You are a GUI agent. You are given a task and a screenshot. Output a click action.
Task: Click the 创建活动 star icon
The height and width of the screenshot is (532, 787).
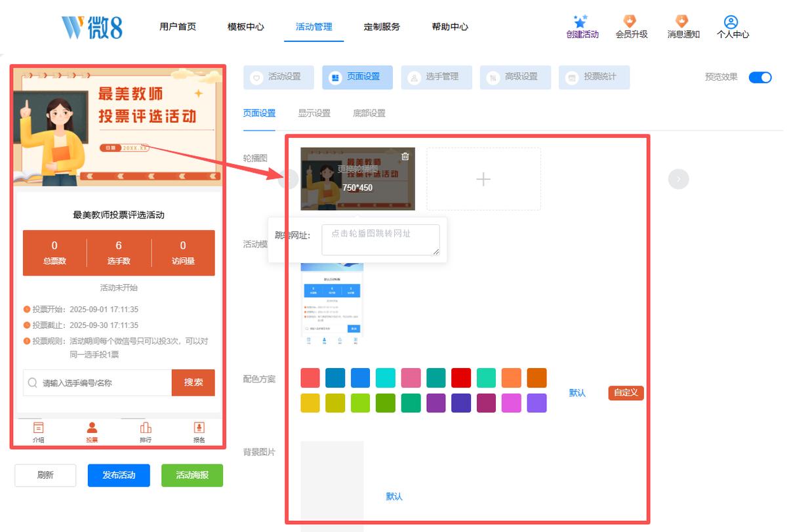[581, 22]
